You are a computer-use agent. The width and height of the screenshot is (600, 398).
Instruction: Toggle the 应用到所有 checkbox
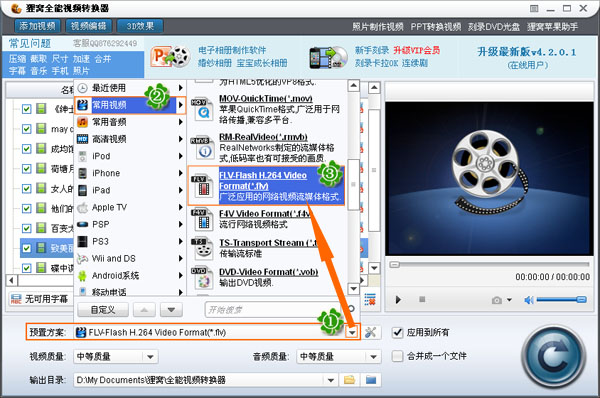[x=398, y=333]
